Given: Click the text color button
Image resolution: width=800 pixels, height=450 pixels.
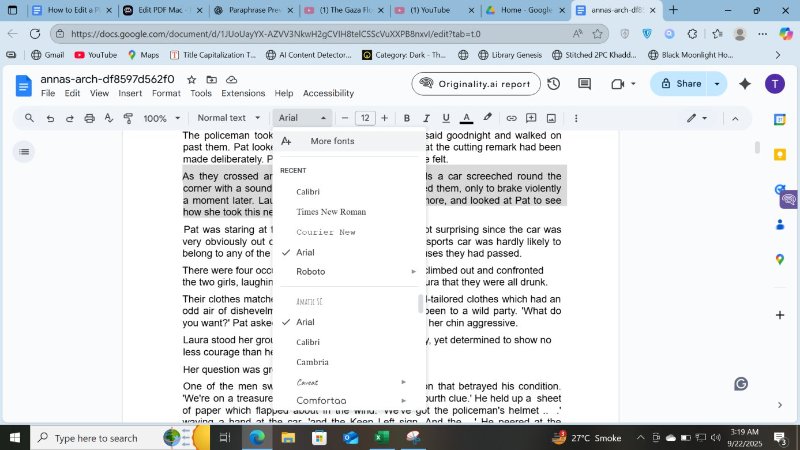Looking at the screenshot, I should click(x=467, y=118).
